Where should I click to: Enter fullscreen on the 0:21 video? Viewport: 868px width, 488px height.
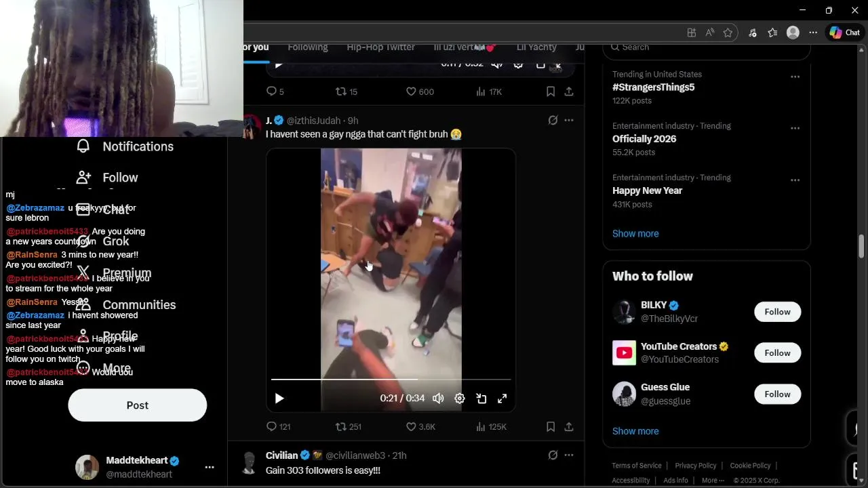pyautogui.click(x=502, y=399)
